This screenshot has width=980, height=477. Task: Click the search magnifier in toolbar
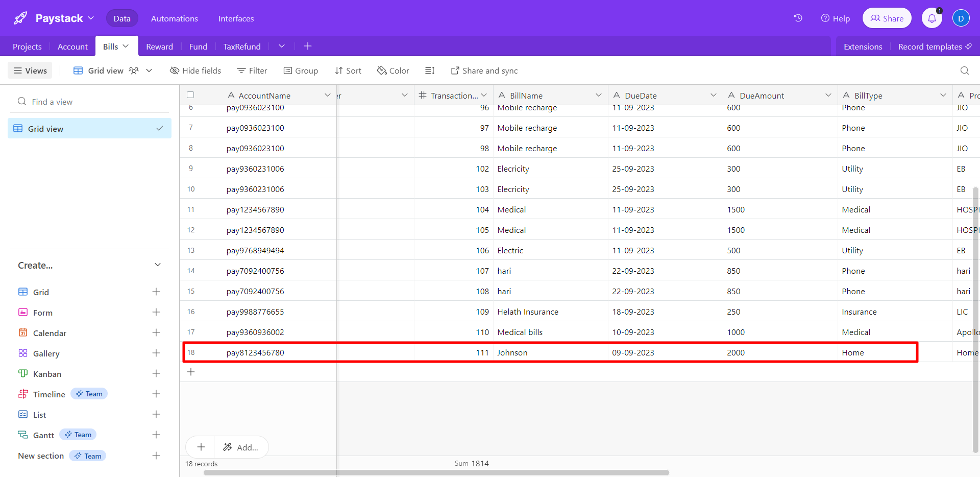tap(964, 70)
